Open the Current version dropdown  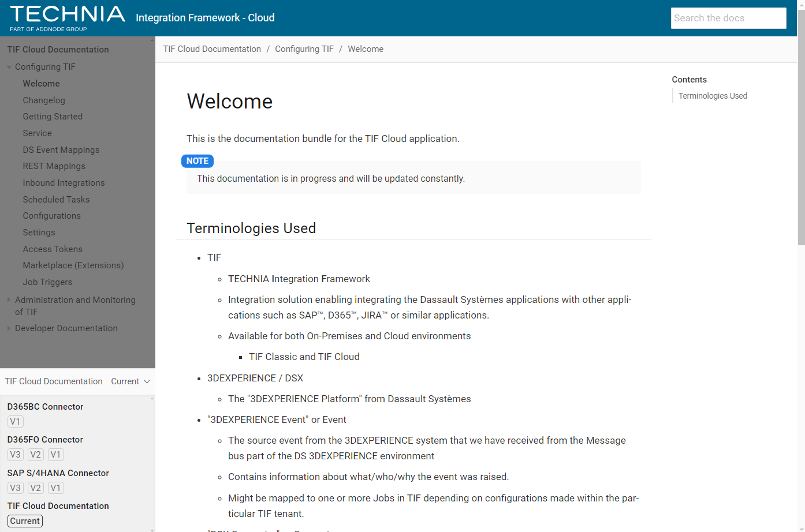131,381
